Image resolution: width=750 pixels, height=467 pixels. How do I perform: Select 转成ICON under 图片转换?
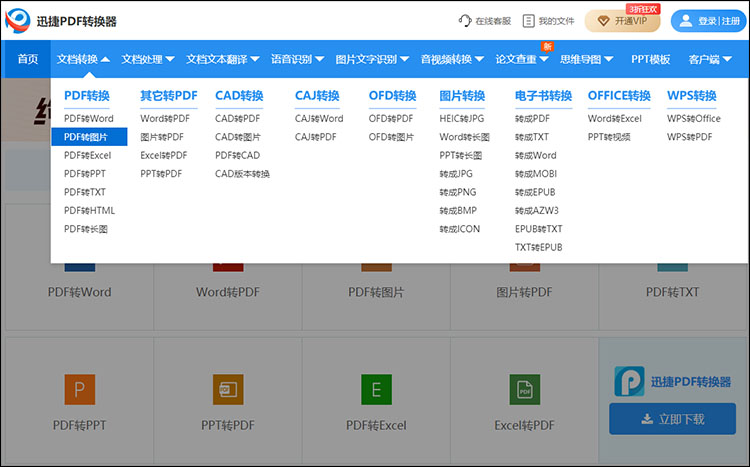459,229
